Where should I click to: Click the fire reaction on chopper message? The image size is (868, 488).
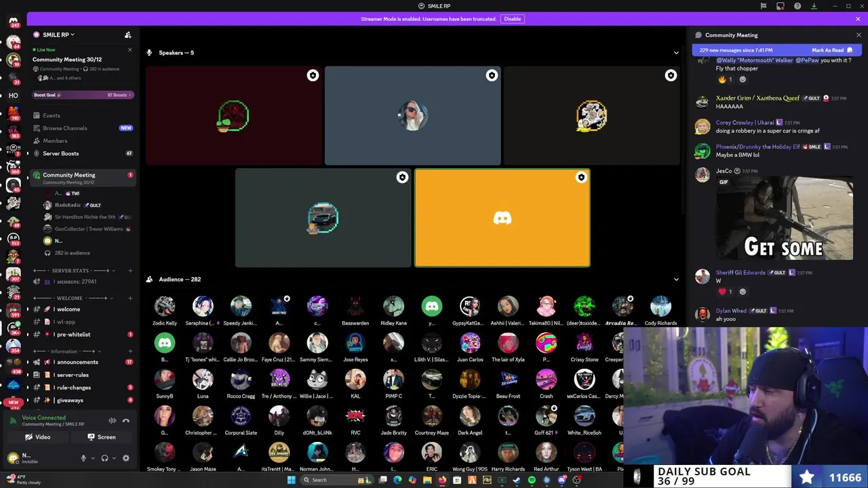coord(725,79)
